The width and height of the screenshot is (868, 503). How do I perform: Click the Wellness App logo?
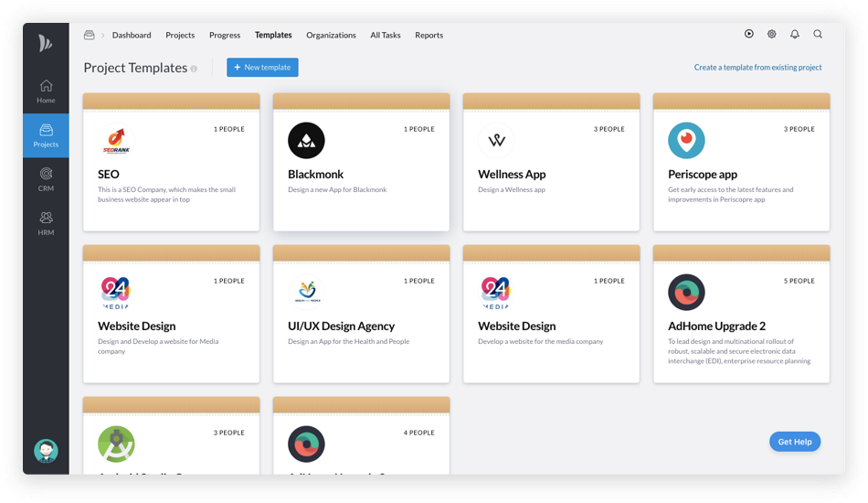496,140
